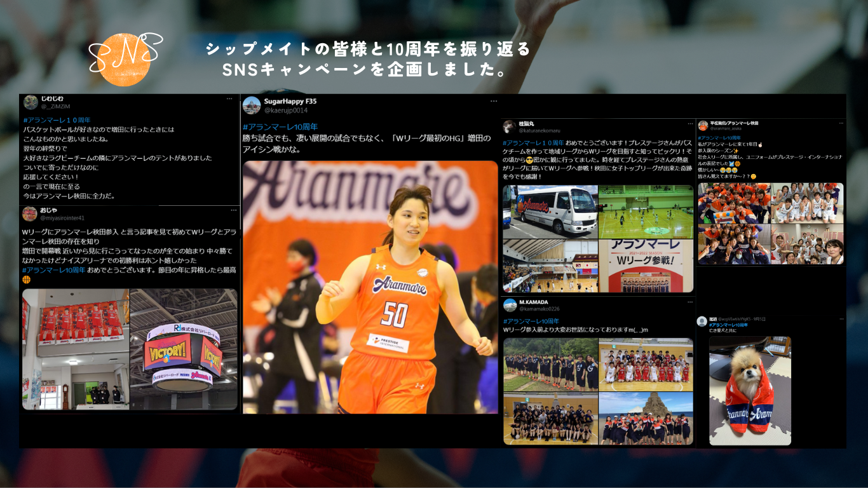Open more options on おじゃ's tweet
This screenshot has width=868, height=488.
[229, 210]
